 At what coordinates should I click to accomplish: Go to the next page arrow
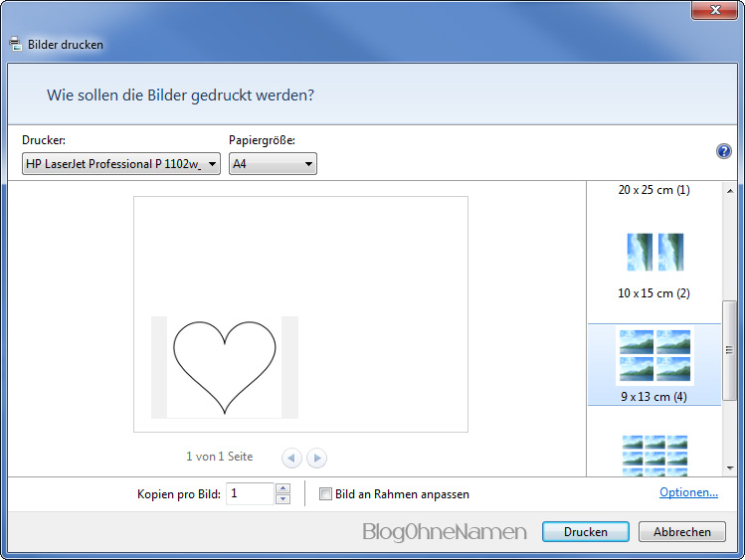(x=316, y=458)
